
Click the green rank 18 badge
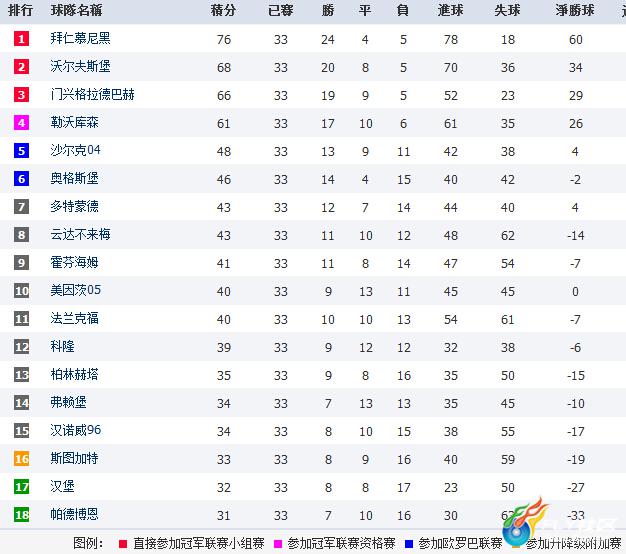(22, 515)
